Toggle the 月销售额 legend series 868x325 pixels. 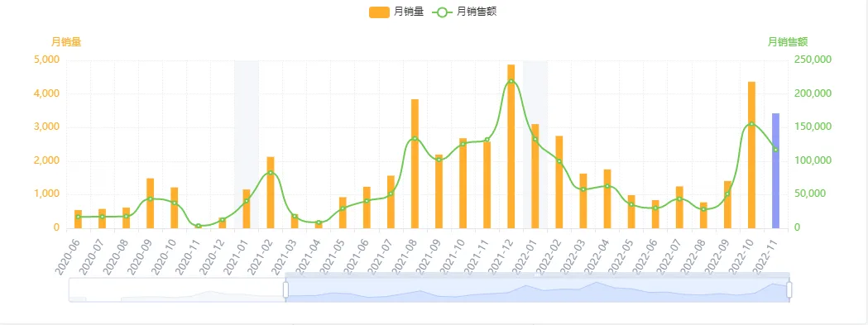coord(464,12)
